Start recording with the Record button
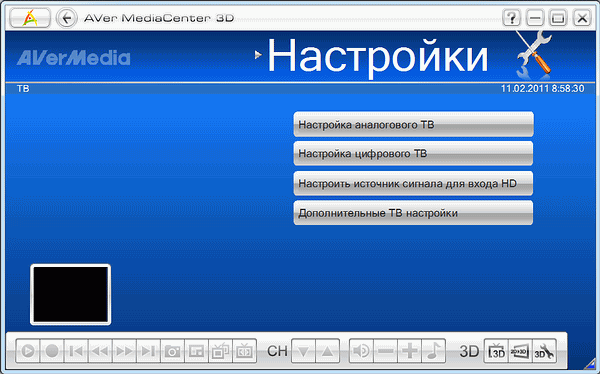This screenshot has width=600, height=374. pos(52,351)
